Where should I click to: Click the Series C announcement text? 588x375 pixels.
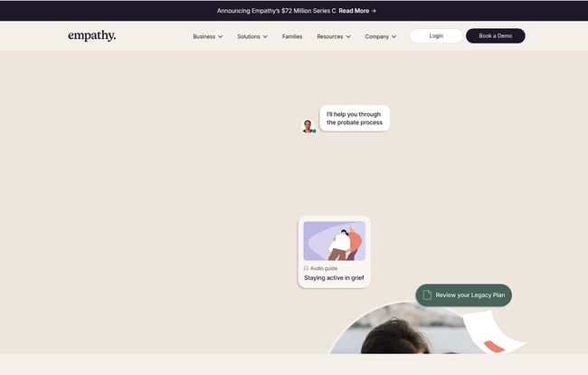277,11
